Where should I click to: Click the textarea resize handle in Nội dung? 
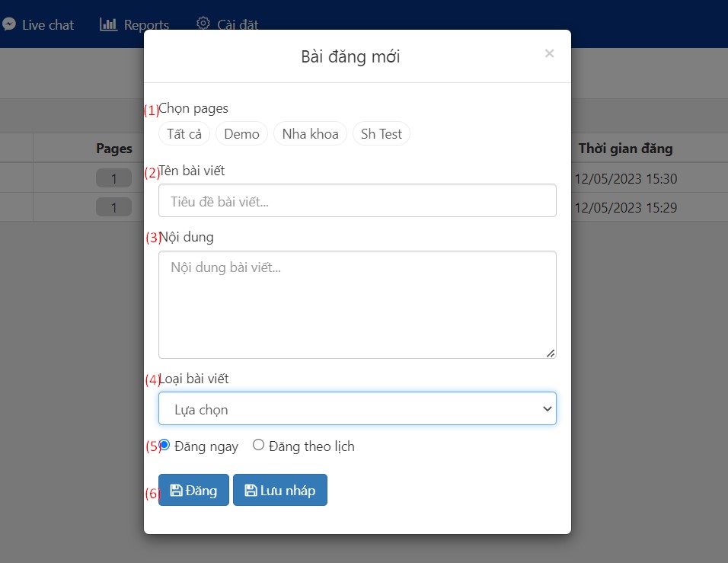coord(551,353)
